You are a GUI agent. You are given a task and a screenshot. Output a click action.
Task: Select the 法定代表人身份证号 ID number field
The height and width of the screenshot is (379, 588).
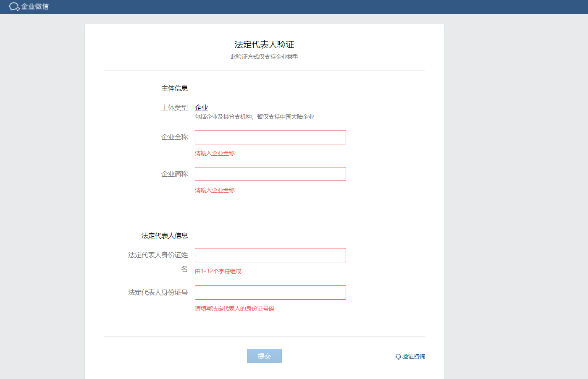click(270, 292)
